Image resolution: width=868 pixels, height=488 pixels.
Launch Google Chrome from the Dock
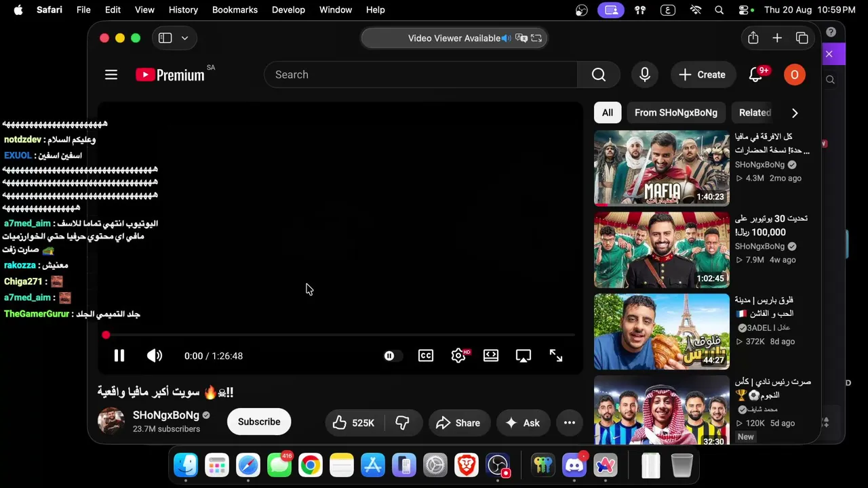pos(311,465)
